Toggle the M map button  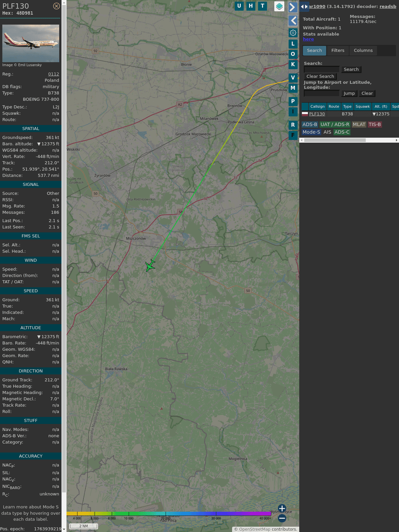293,88
